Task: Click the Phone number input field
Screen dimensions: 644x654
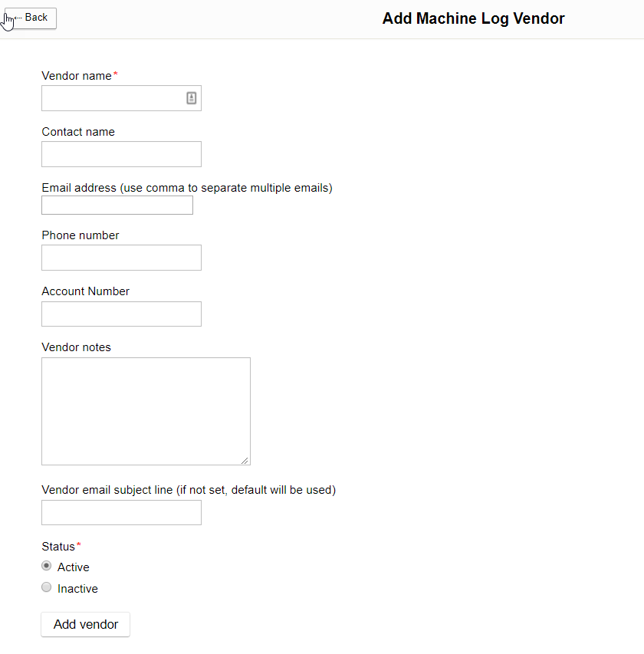Action: (x=121, y=258)
